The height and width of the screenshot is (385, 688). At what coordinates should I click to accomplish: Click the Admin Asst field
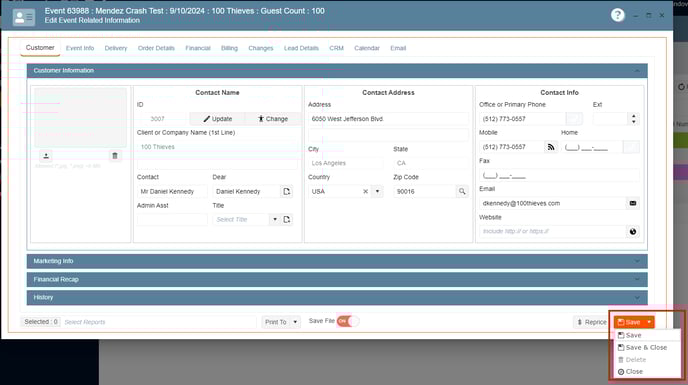click(172, 219)
